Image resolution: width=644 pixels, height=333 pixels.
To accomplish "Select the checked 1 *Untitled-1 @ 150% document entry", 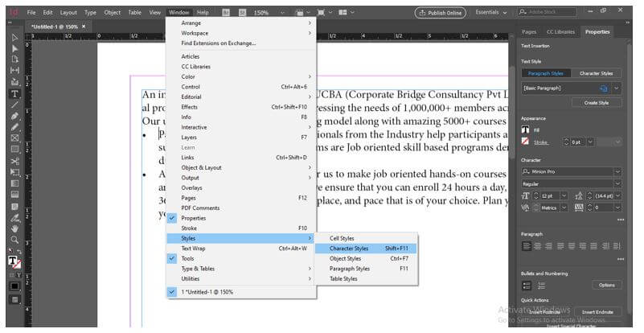I will [241, 292].
